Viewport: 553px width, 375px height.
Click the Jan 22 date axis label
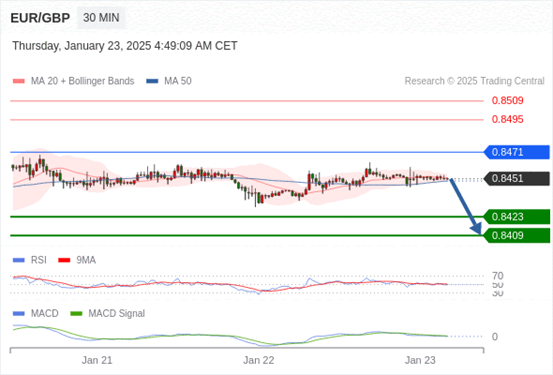(x=259, y=360)
